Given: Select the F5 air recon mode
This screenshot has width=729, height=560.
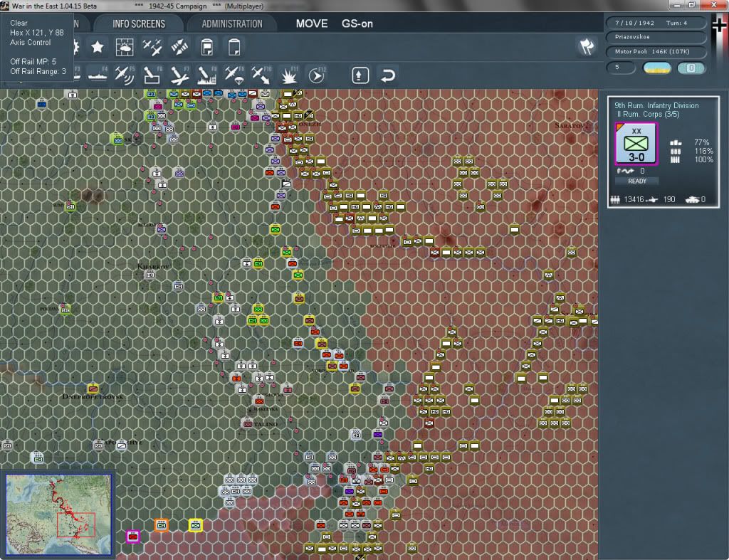Looking at the screenshot, I should tap(125, 75).
